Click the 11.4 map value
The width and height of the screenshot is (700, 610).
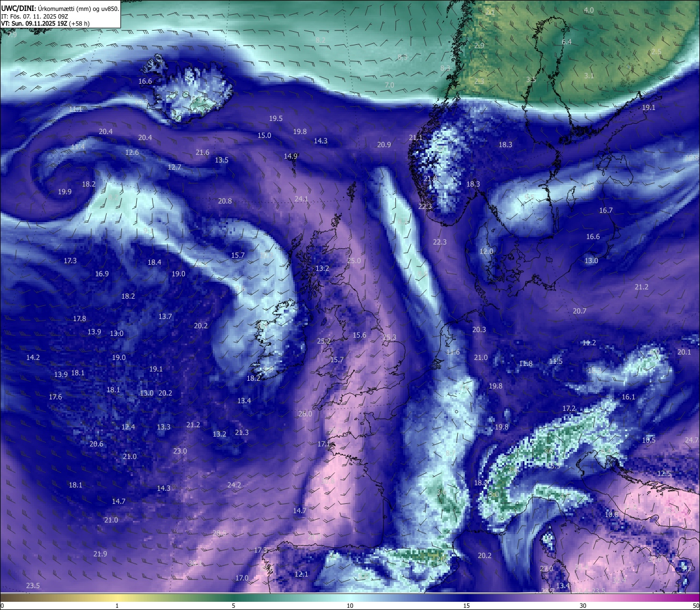pos(78,147)
